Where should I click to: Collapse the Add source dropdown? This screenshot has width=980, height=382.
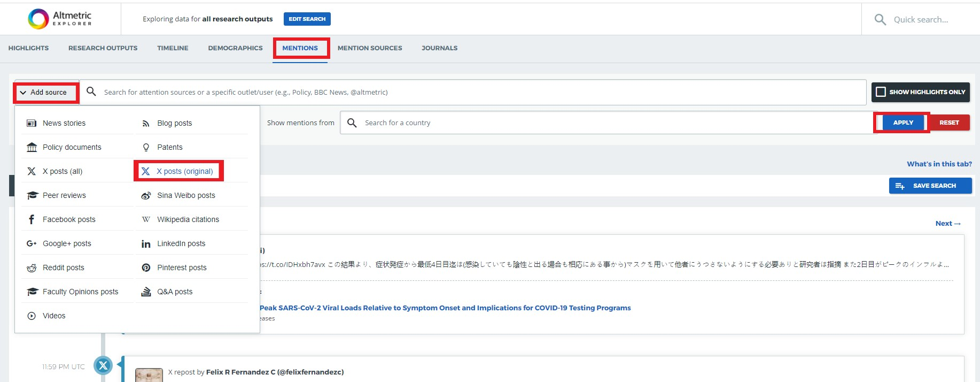tap(46, 93)
